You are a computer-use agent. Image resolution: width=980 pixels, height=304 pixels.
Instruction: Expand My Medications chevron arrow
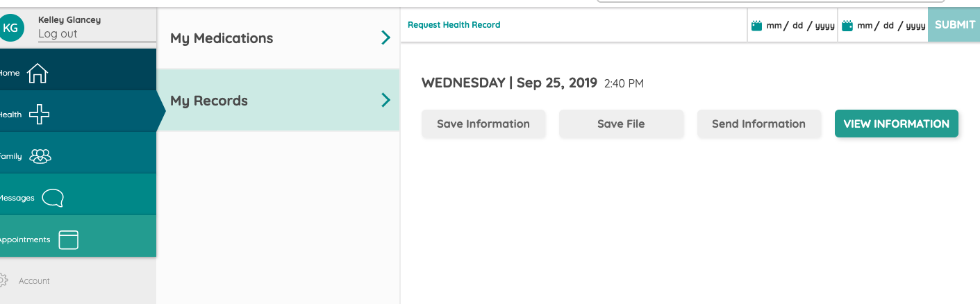[x=386, y=37]
